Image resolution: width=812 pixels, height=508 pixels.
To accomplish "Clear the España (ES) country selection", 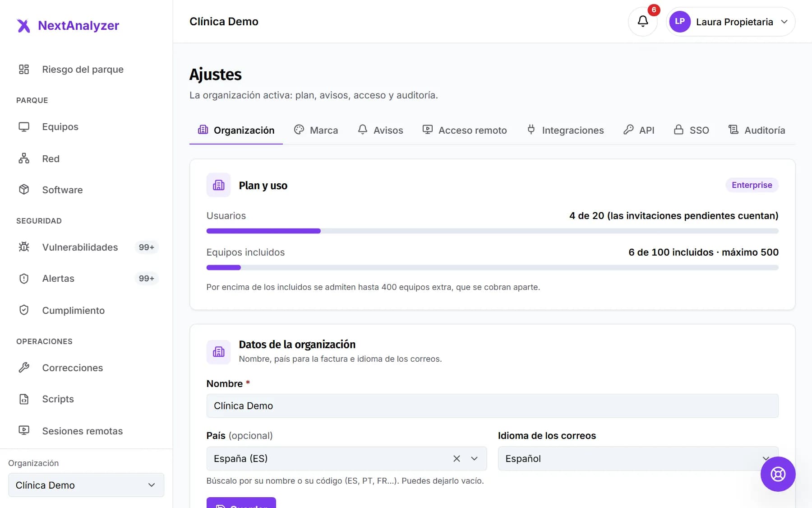I will [457, 458].
